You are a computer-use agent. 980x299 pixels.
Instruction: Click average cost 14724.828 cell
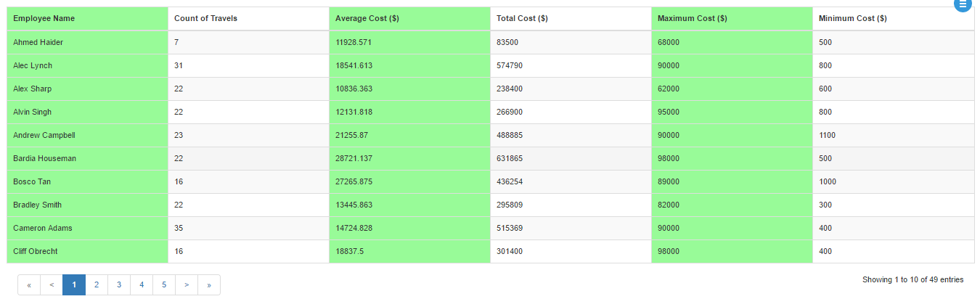click(410, 229)
